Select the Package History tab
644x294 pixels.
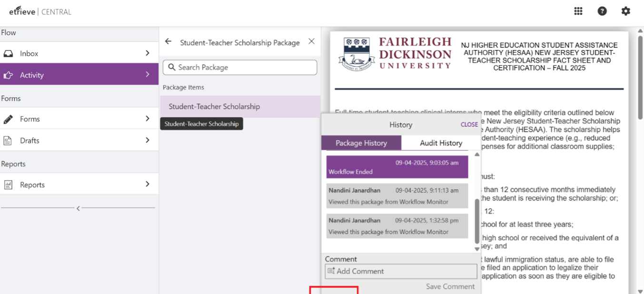pyautogui.click(x=361, y=143)
